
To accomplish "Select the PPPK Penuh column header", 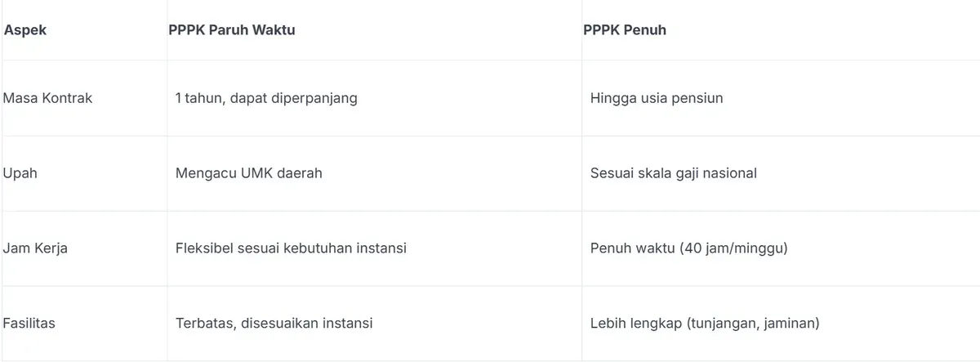I will click(625, 30).
